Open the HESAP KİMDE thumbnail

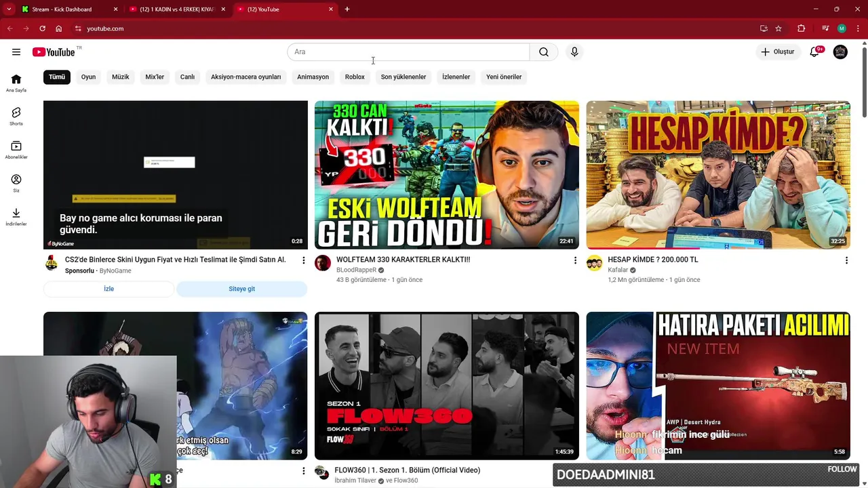point(718,175)
